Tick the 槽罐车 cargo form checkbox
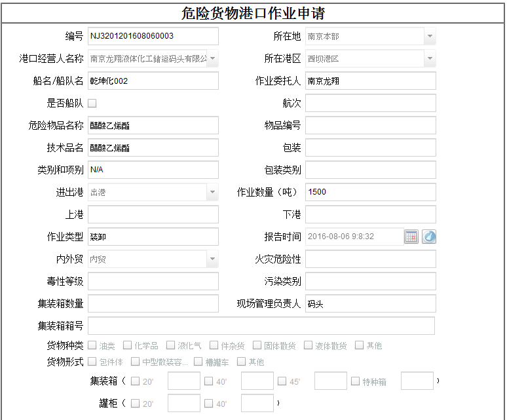The height and width of the screenshot is (420, 507). tap(198, 362)
